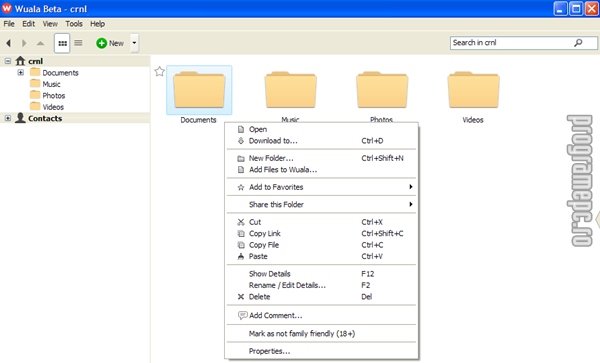Choose Show Details in context menu
This screenshot has width=600, height=363.
(321, 274)
